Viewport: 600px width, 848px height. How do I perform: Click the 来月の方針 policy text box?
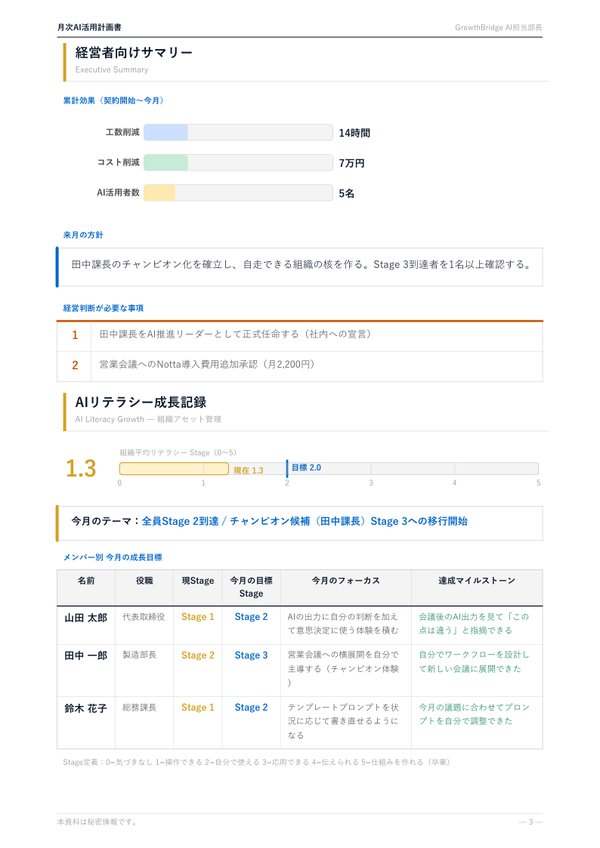click(x=300, y=266)
